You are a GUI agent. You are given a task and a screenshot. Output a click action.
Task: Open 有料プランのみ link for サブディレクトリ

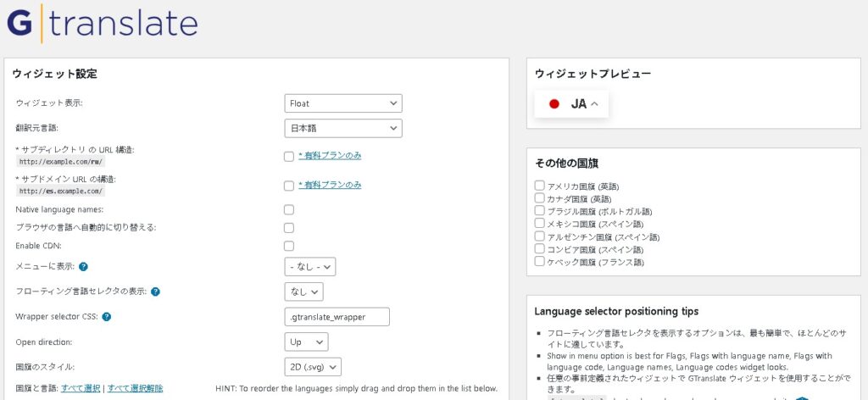click(x=330, y=156)
